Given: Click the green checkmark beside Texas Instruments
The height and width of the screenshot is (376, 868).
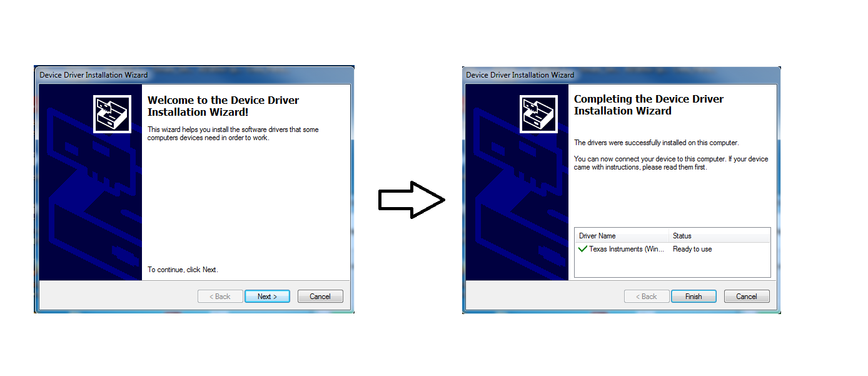Looking at the screenshot, I should coord(583,249).
